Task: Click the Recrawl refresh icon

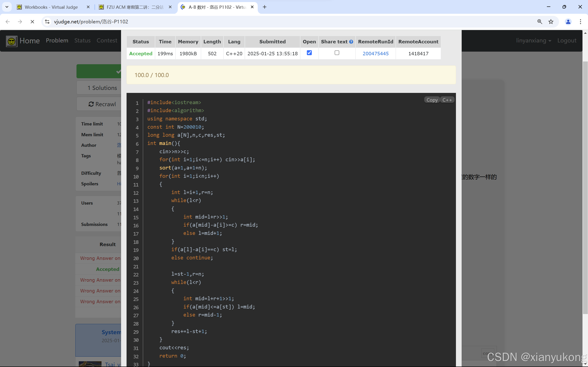Action: tap(91, 104)
